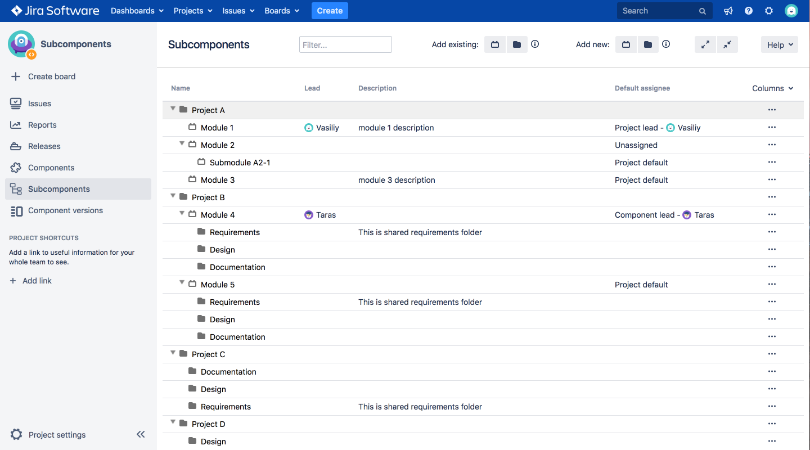Open the Help dropdown button
The image size is (810, 450).
(x=778, y=45)
